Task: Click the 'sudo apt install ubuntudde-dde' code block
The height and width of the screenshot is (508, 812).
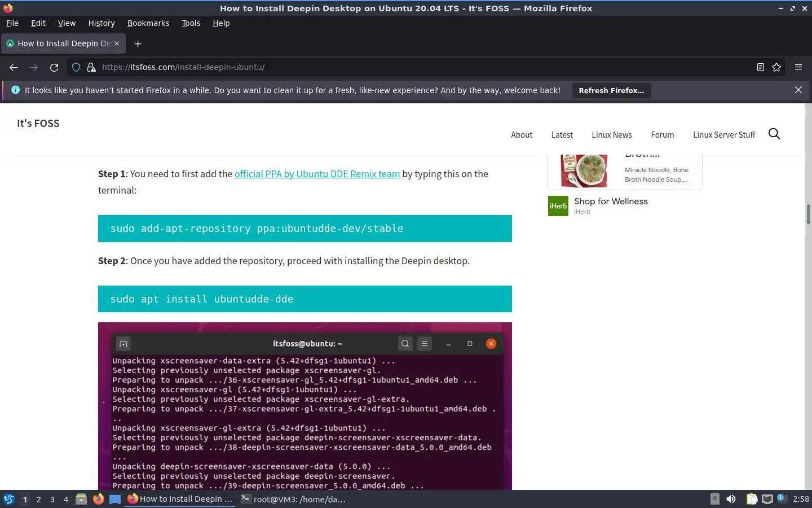Action: pos(305,299)
